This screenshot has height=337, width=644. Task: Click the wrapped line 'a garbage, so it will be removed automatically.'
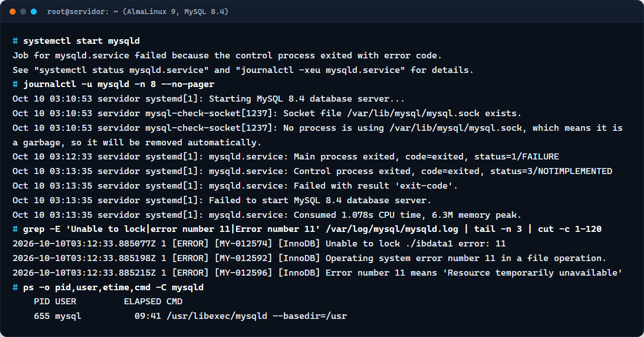pyautogui.click(x=137, y=143)
